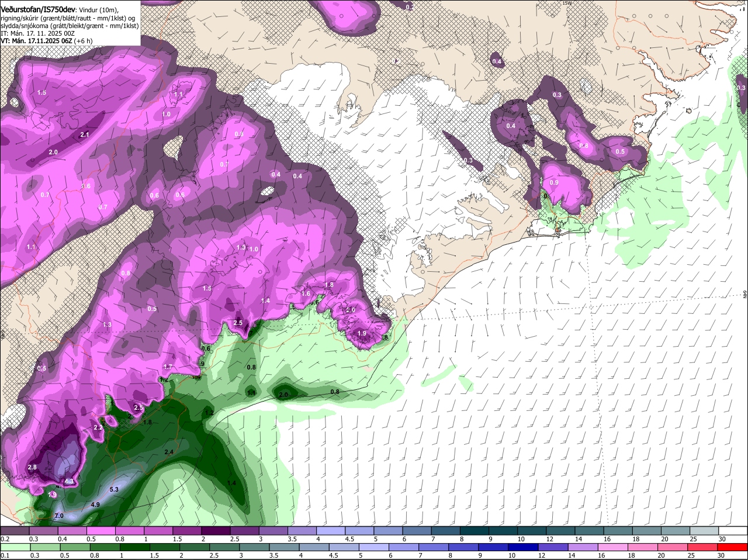Click the 1.6 value label on the map
Image resolution: width=748 pixels, height=560 pixels.
tap(306, 293)
